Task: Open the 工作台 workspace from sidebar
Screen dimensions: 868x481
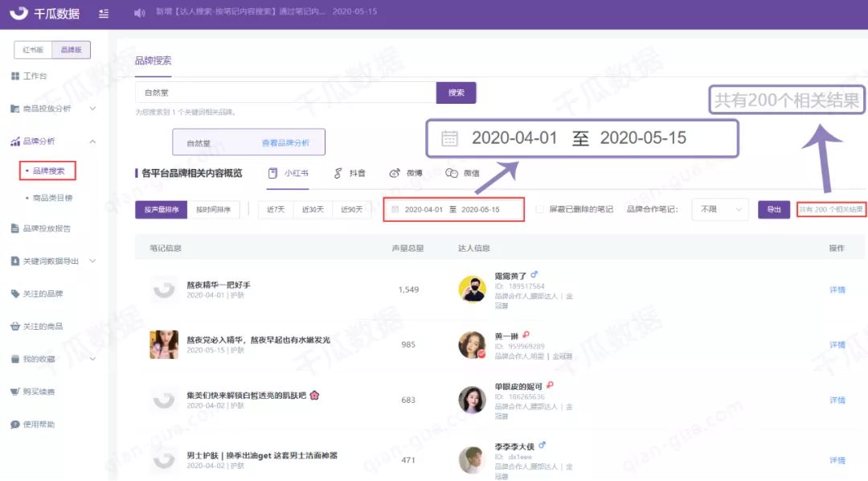Action: pyautogui.click(x=32, y=74)
